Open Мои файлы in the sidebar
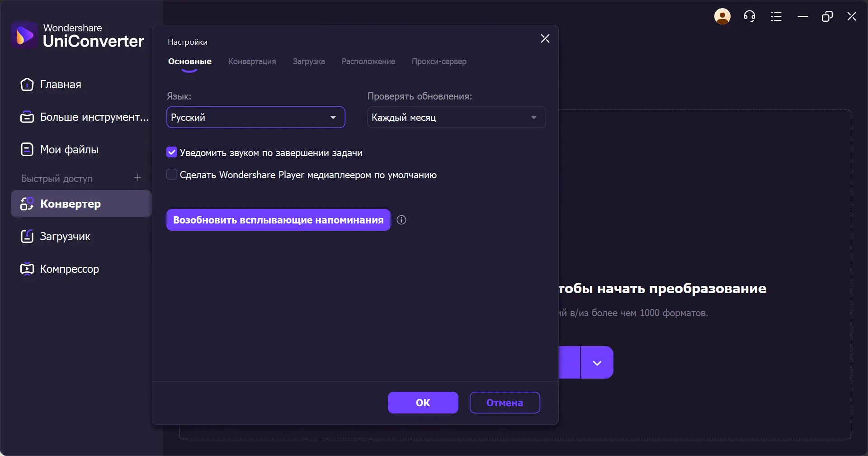868x456 pixels. click(81, 150)
